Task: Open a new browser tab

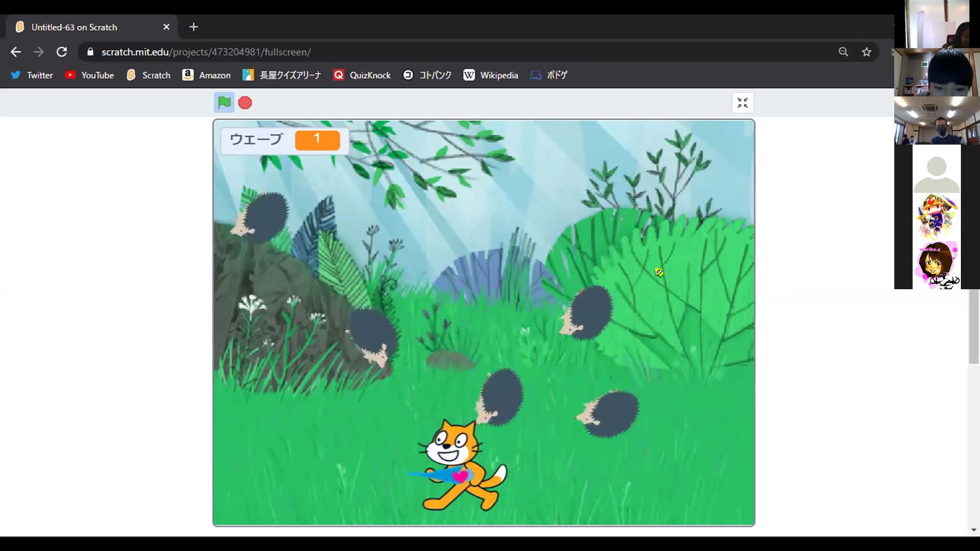Action: (x=193, y=27)
